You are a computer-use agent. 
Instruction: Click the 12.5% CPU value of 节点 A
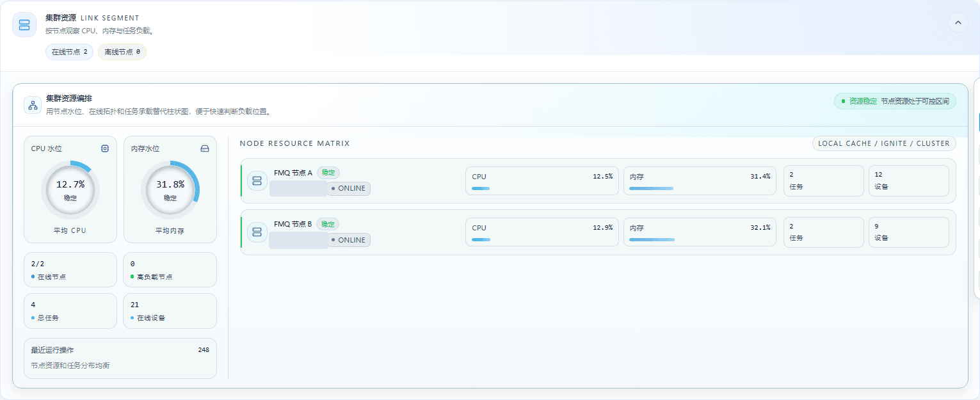click(603, 176)
